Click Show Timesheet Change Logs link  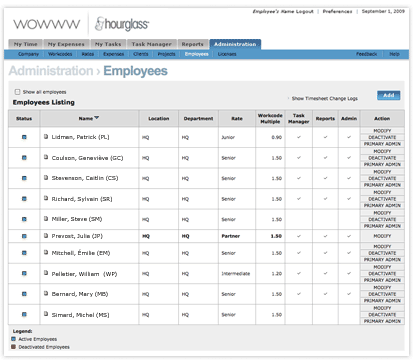click(x=325, y=98)
